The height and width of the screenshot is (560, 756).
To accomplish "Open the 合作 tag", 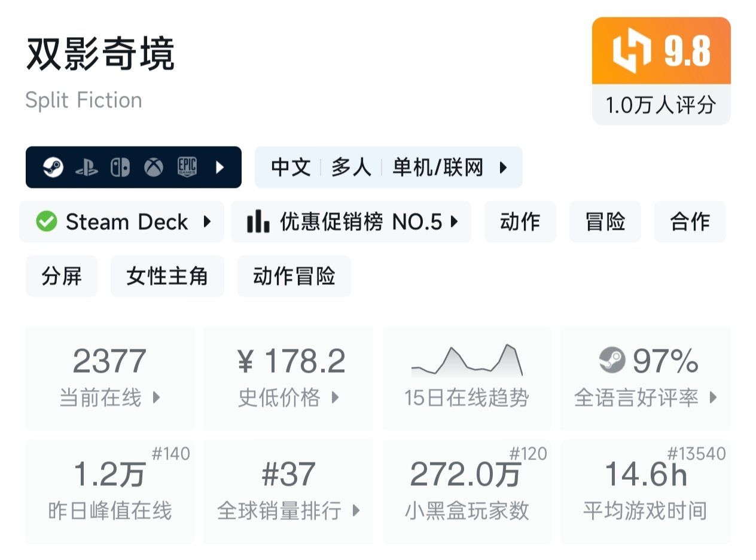I will coord(690,222).
